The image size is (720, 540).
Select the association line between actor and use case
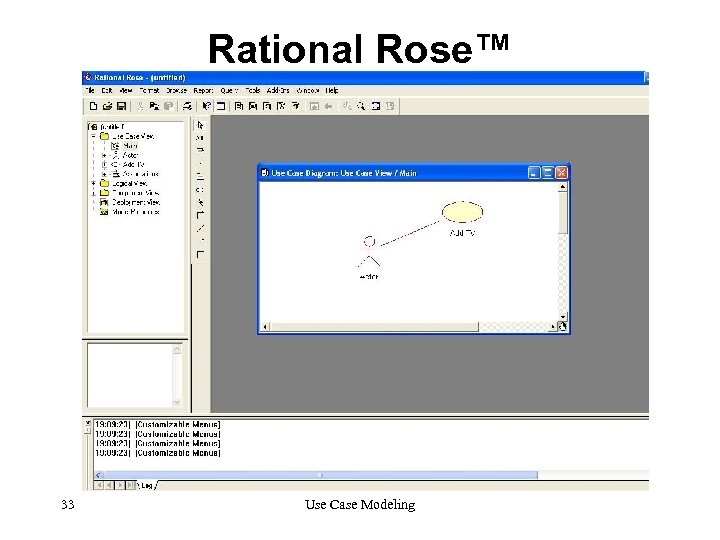tap(410, 233)
